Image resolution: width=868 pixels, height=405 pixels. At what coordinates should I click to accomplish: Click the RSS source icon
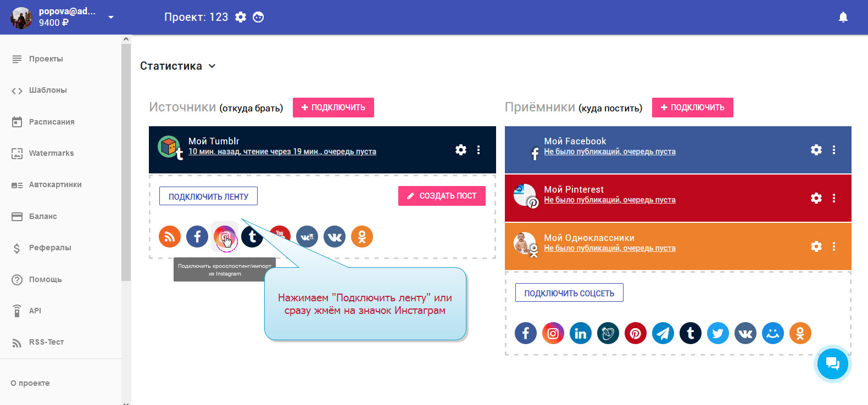[x=170, y=237]
